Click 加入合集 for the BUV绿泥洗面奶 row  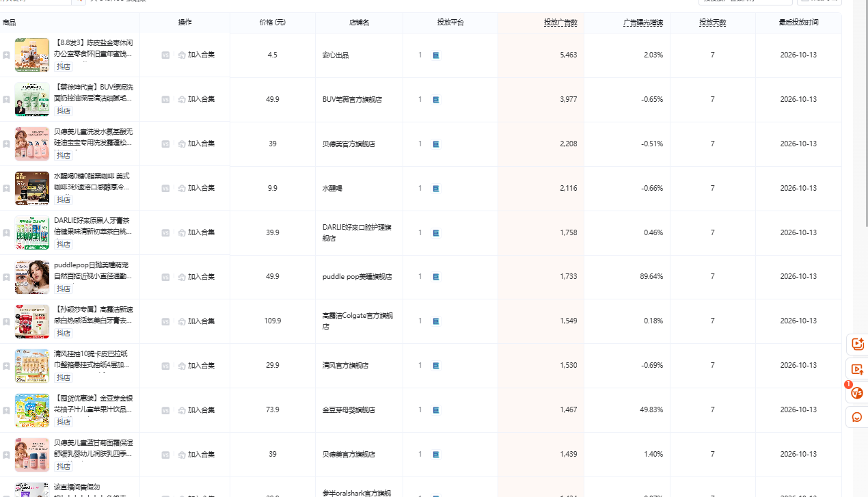[196, 99]
